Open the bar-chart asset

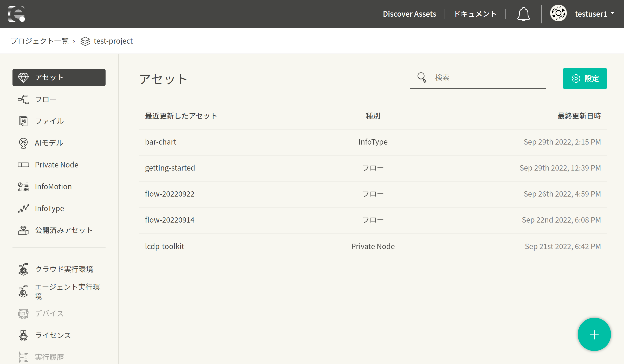pos(160,142)
